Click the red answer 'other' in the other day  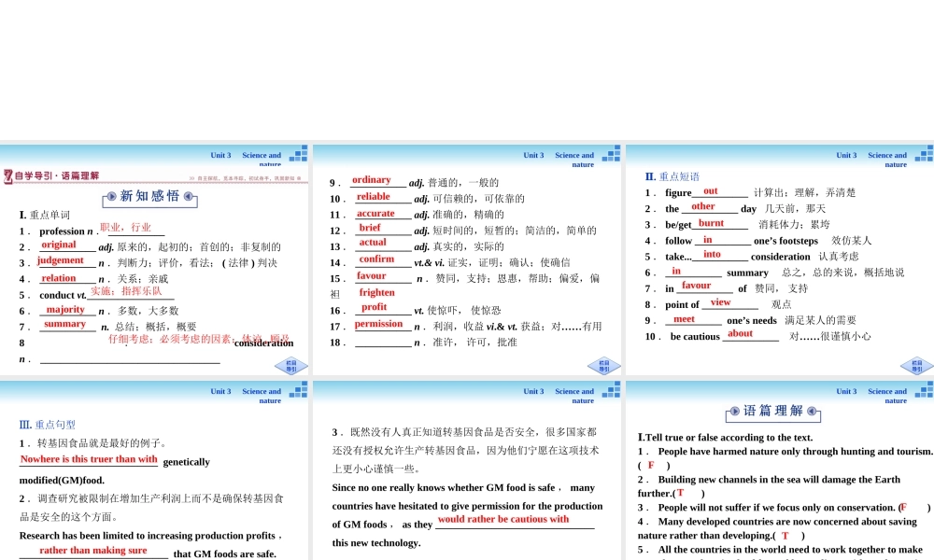tap(703, 206)
